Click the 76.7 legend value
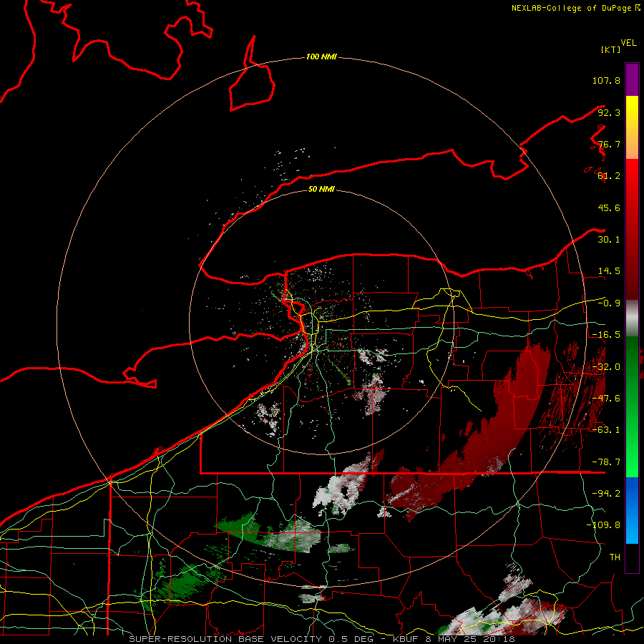Image resolution: width=644 pixels, height=644 pixels. click(609, 144)
